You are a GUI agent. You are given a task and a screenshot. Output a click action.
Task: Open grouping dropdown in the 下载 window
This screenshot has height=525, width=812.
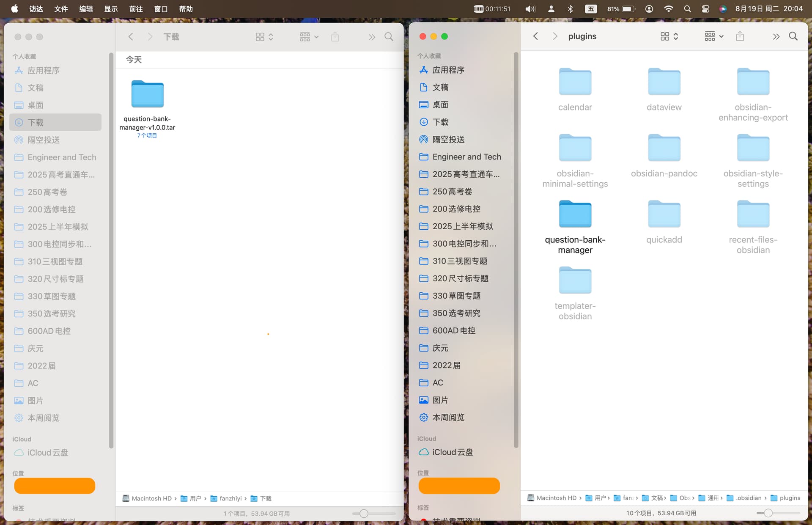pyautogui.click(x=309, y=37)
